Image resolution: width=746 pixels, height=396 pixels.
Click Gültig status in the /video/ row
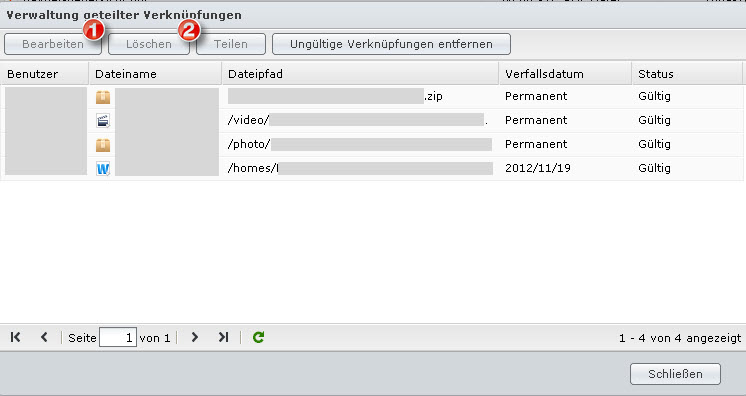pyautogui.click(x=654, y=121)
